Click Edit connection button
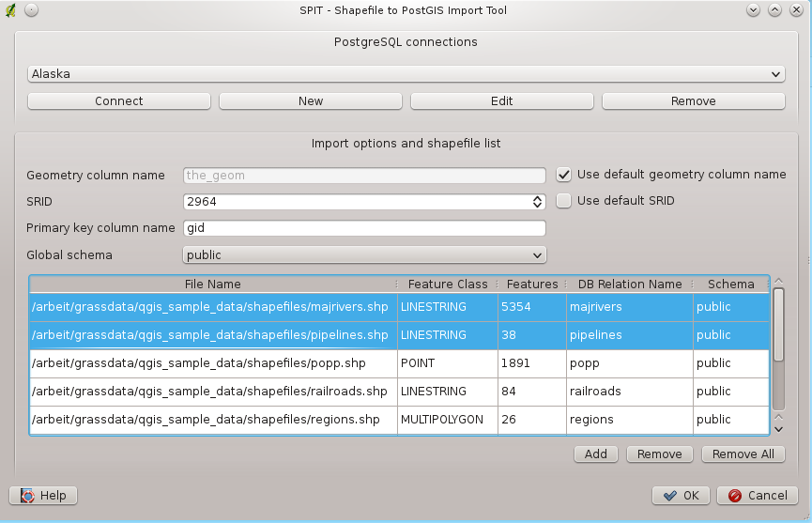This screenshot has width=812, height=523. [502, 100]
